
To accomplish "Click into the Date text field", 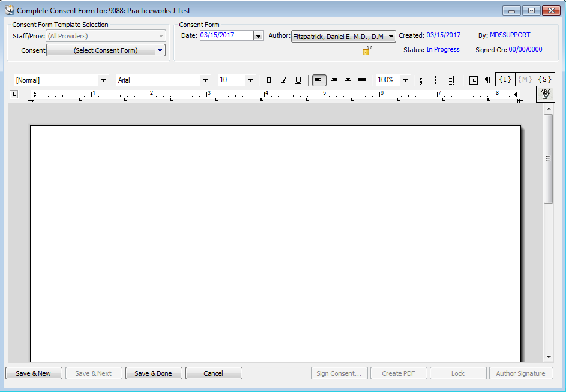I will 227,35.
